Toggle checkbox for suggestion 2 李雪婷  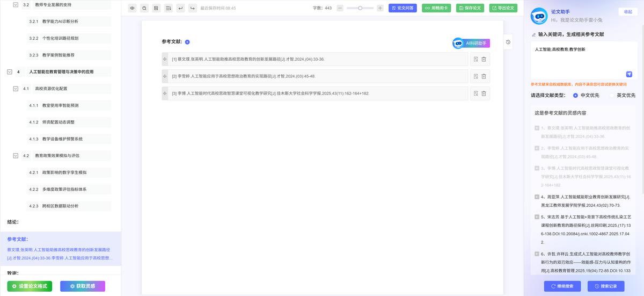pos(537,148)
